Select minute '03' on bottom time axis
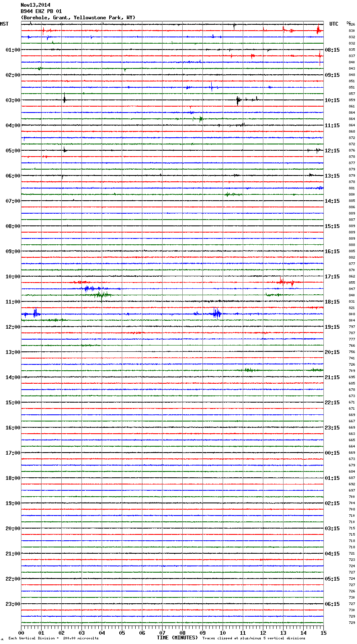The image size is (357, 644). pyautogui.click(x=81, y=633)
